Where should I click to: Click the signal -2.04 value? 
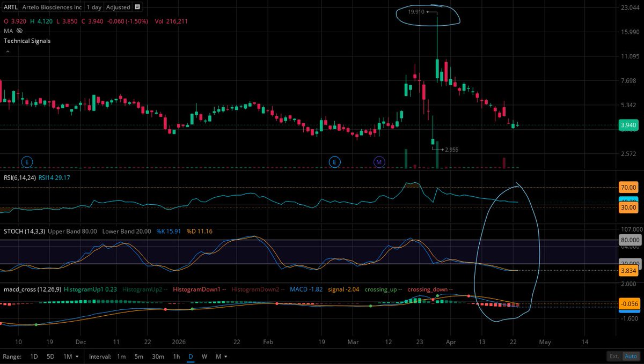[x=343, y=289]
